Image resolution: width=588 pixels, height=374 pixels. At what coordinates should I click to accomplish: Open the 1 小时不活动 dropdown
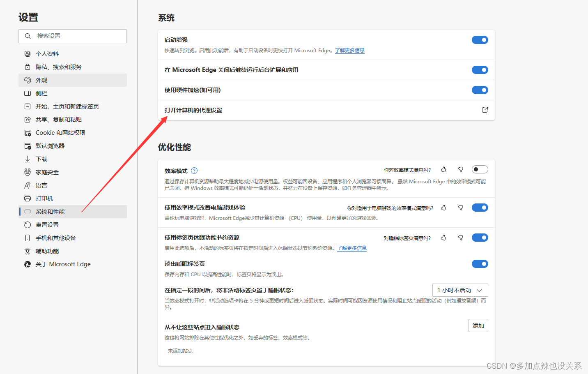(x=460, y=290)
